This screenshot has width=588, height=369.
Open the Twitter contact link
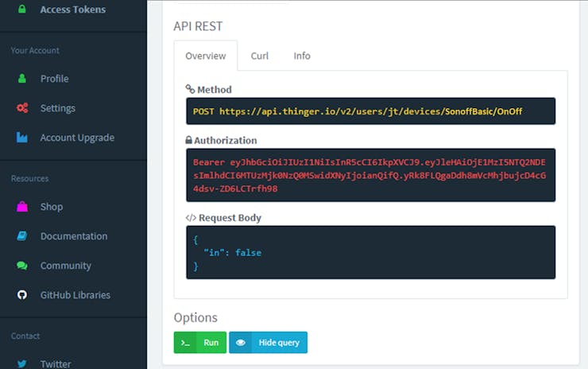[x=56, y=363]
